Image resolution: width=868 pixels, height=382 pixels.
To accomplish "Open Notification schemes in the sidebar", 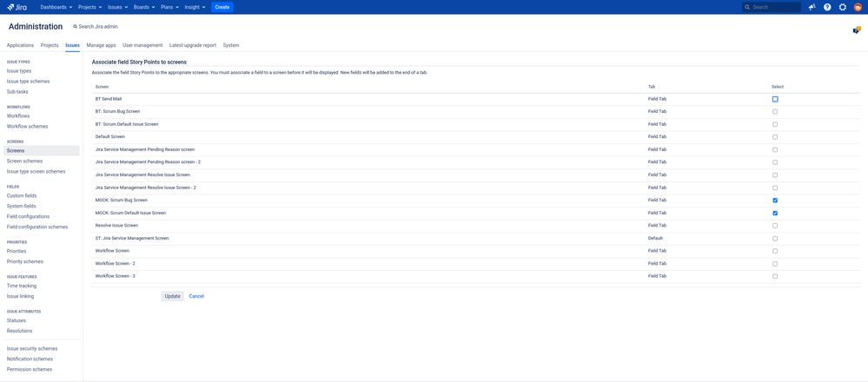I will [30, 359].
